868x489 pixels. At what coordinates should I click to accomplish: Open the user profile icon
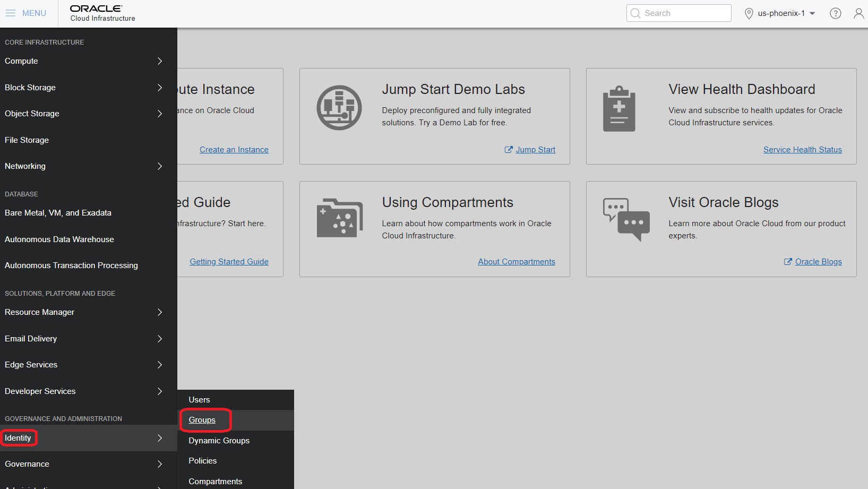858,13
